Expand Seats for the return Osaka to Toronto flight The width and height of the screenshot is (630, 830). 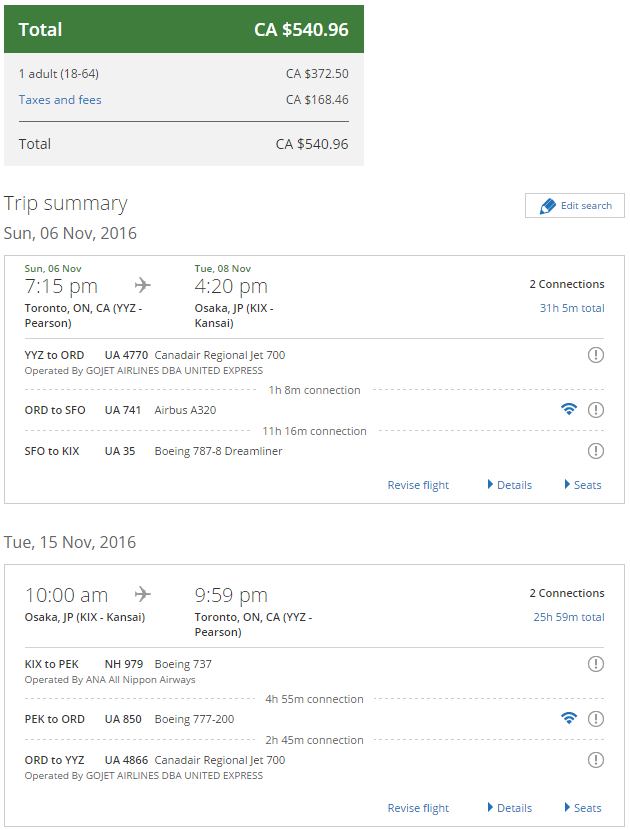[583, 808]
